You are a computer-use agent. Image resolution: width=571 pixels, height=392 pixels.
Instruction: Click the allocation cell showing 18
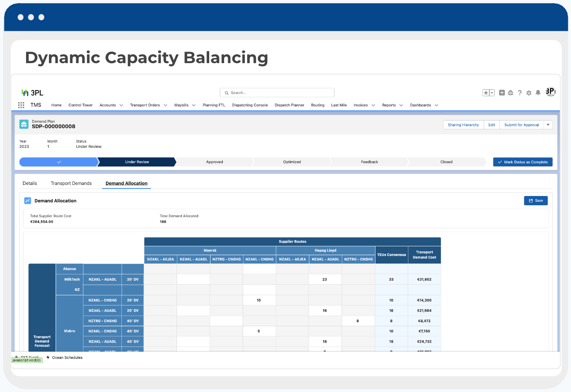(x=325, y=342)
